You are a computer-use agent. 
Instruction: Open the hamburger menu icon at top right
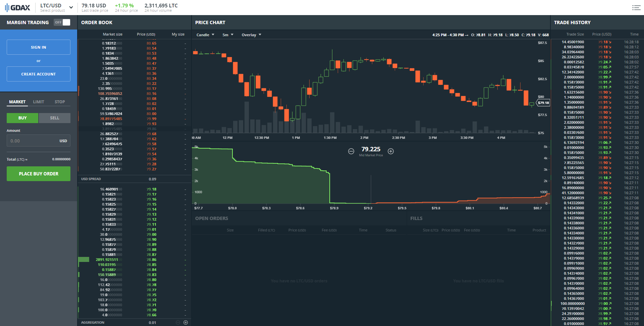pos(636,8)
